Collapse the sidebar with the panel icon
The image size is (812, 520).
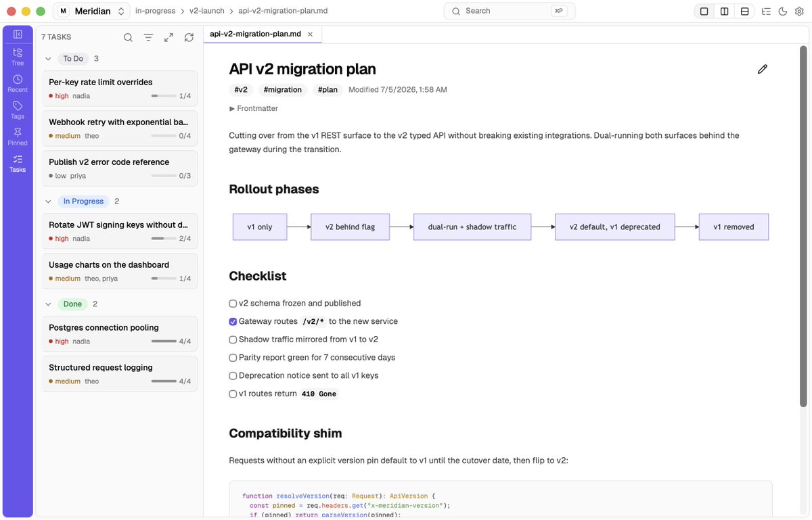[x=18, y=34]
